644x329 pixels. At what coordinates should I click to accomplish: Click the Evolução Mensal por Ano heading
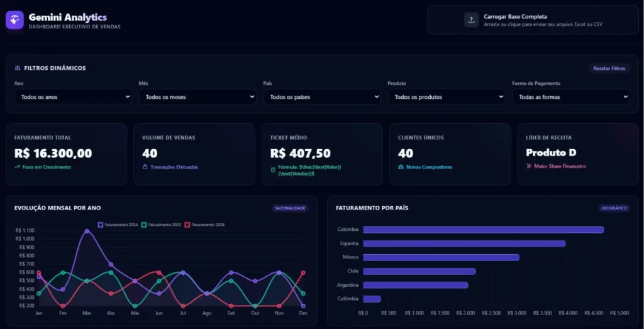(57, 208)
